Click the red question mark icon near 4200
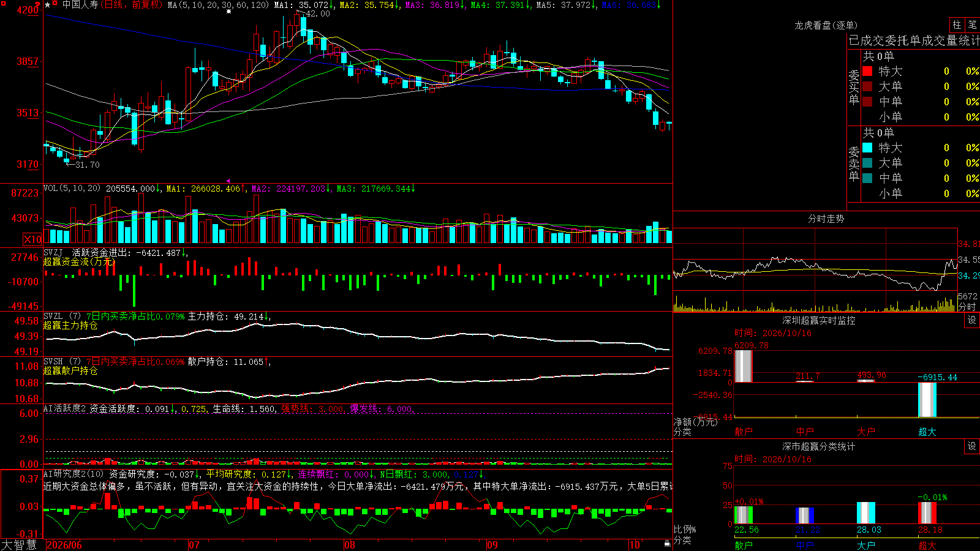This screenshot has width=980, height=551. 37,5
